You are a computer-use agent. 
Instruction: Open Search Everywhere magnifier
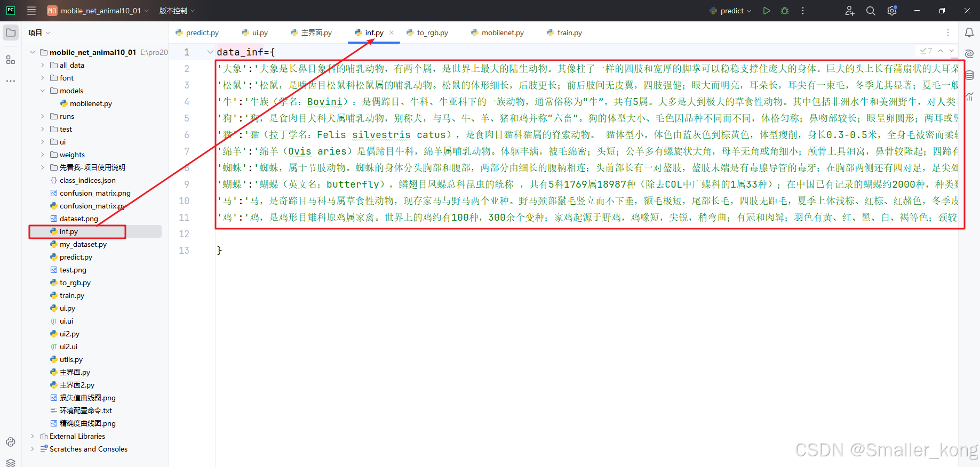tap(871, 11)
